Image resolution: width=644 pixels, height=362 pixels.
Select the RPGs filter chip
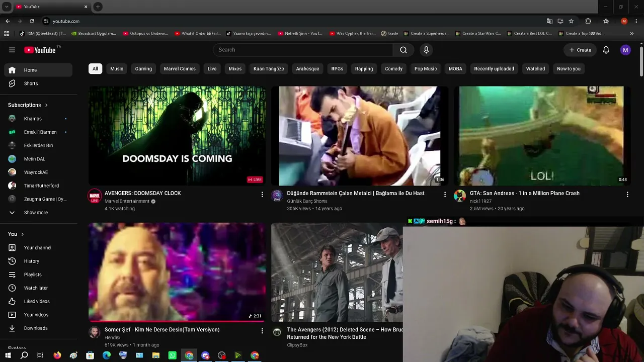coord(337,69)
